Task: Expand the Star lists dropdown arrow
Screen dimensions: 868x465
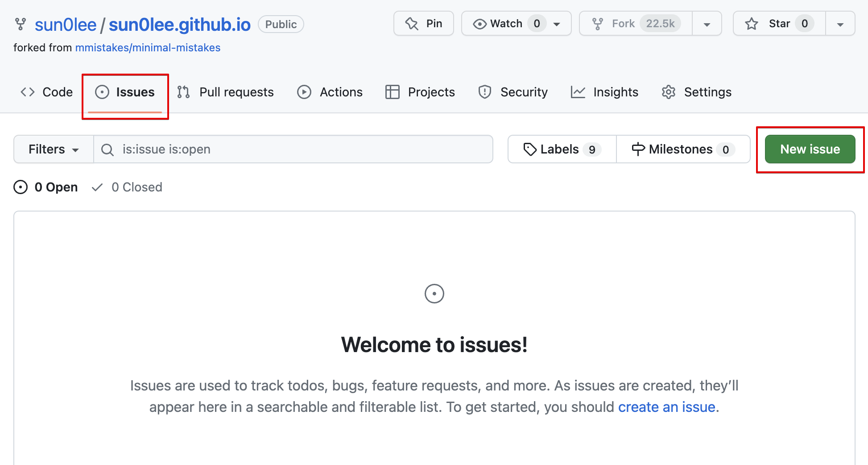Action: pos(840,24)
